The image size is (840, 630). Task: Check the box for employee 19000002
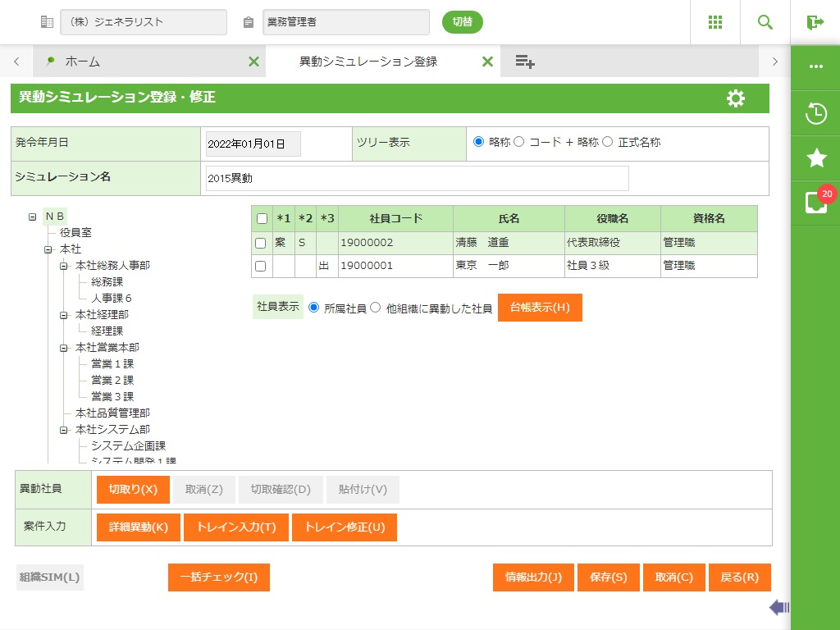[x=261, y=243]
